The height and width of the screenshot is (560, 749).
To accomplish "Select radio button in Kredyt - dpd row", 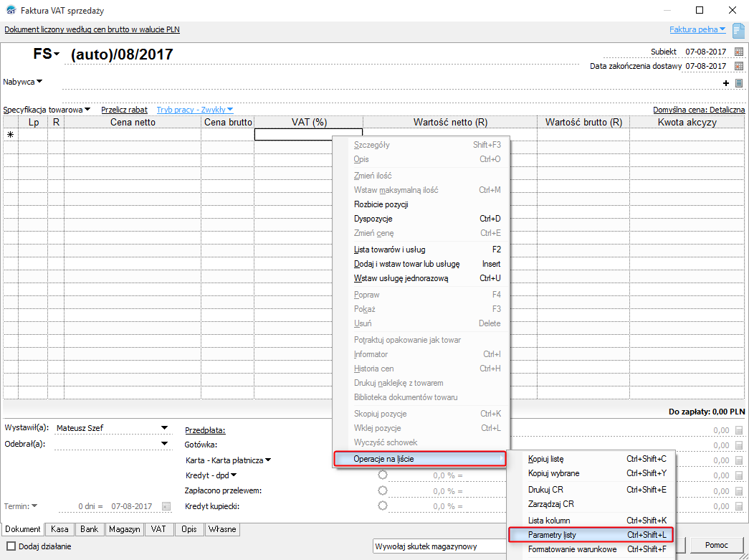I will pos(383,475).
